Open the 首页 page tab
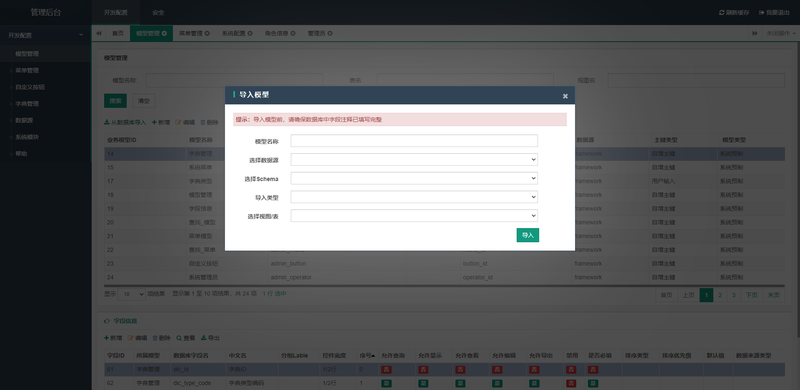800x390 pixels. 118,33
